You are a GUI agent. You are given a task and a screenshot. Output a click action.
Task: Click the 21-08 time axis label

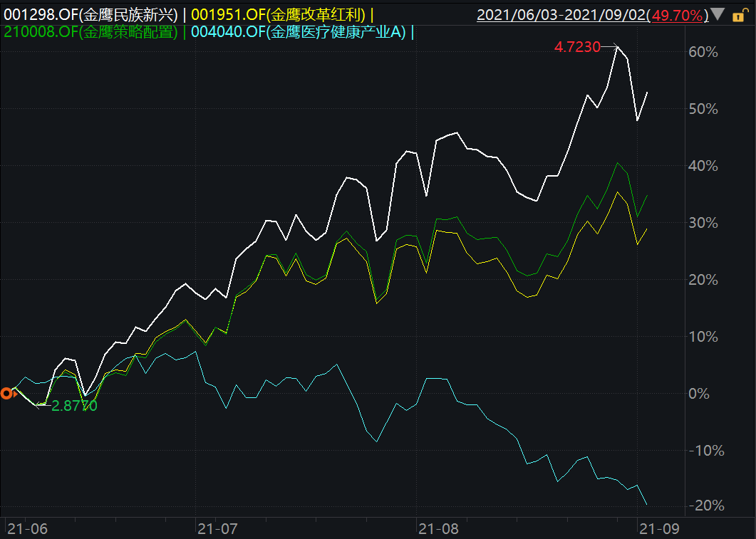[438, 529]
